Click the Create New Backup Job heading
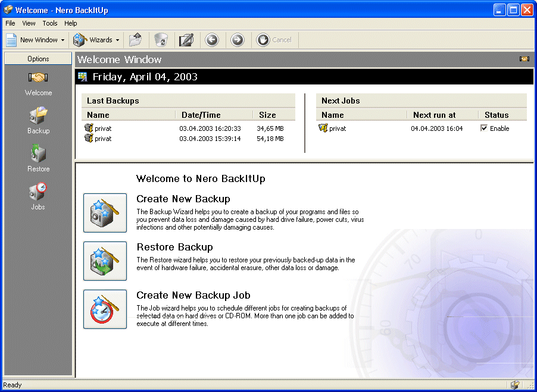 pos(193,295)
